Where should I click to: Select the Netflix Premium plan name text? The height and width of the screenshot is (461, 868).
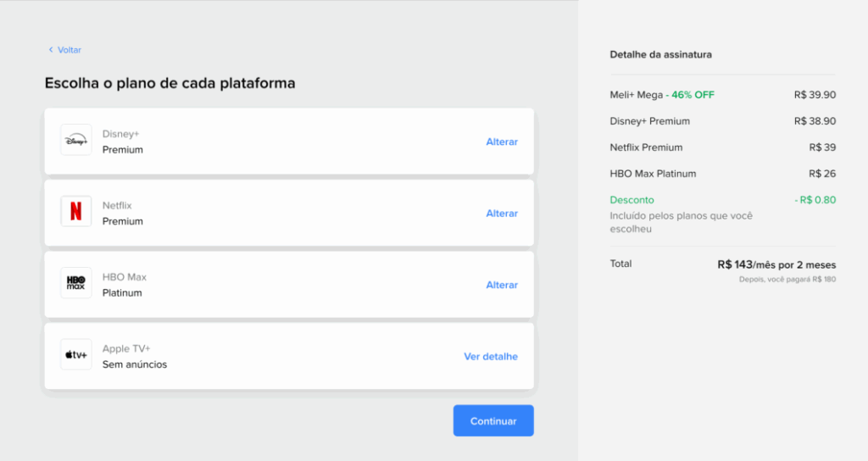pos(122,221)
